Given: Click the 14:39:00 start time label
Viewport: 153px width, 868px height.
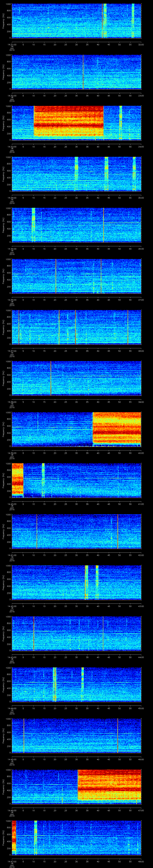Looking at the screenshot, I should [x=12, y=453].
